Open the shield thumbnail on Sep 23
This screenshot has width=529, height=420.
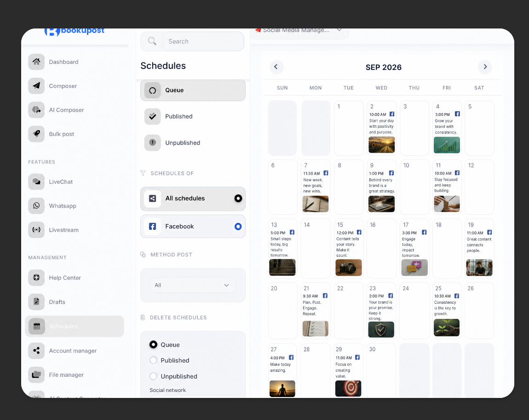(381, 329)
